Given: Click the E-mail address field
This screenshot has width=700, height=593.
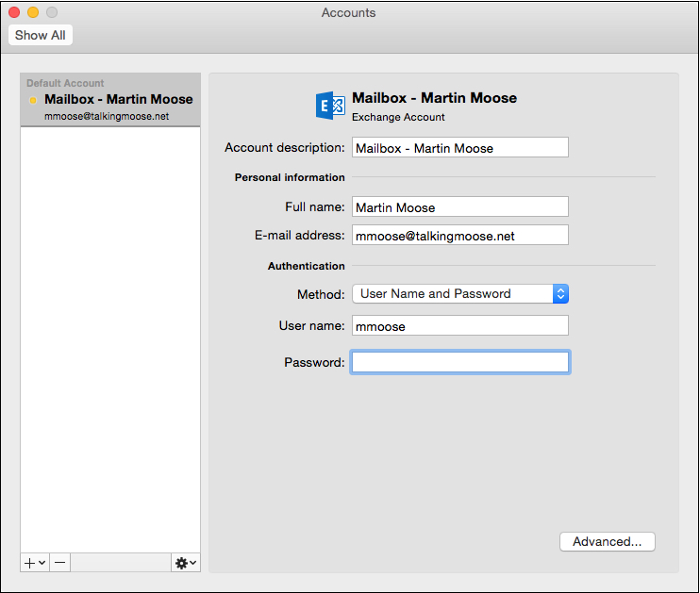Looking at the screenshot, I should pos(460,235).
